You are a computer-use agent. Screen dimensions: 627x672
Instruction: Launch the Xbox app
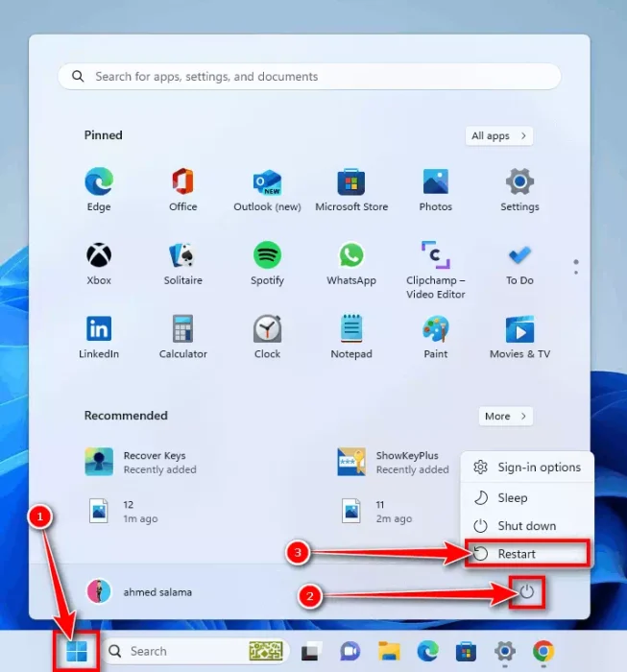99,263
